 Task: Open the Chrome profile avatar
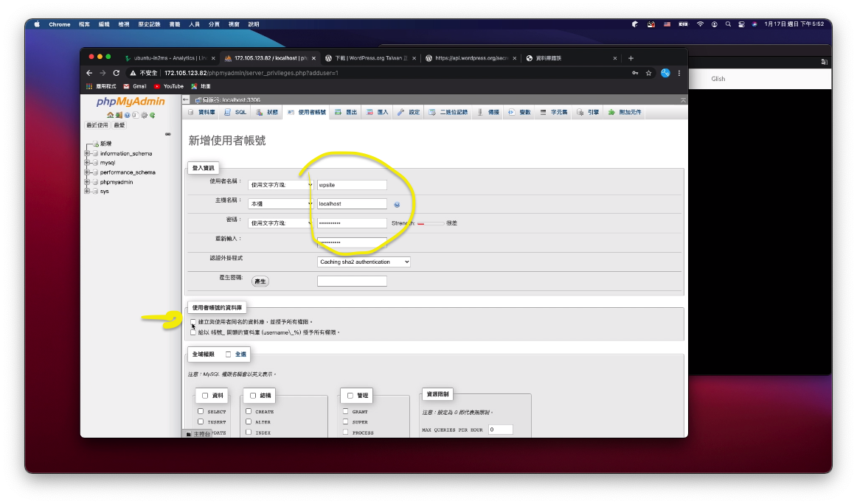(665, 73)
